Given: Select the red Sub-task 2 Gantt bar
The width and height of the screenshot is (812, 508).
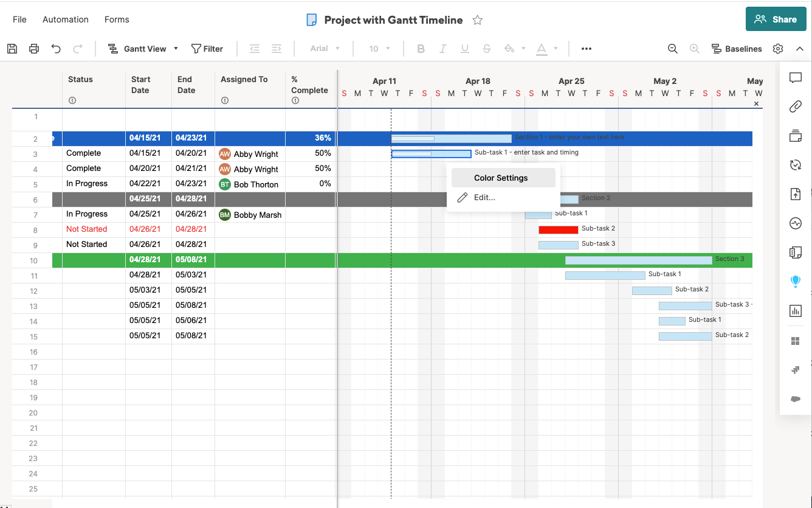Looking at the screenshot, I should point(559,229).
